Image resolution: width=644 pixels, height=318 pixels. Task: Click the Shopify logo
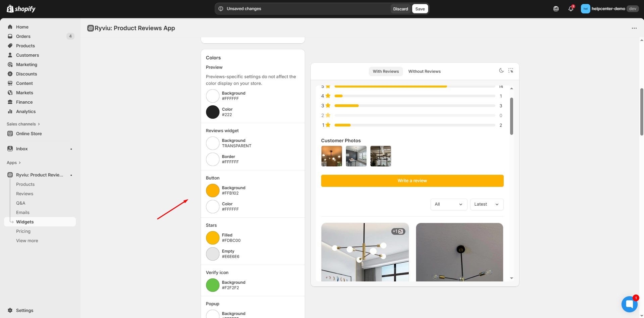(21, 9)
